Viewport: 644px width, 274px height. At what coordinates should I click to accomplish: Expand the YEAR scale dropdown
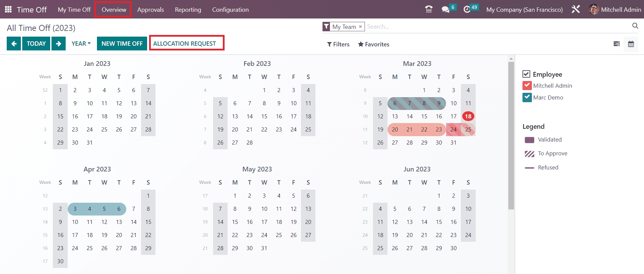pyautogui.click(x=81, y=44)
